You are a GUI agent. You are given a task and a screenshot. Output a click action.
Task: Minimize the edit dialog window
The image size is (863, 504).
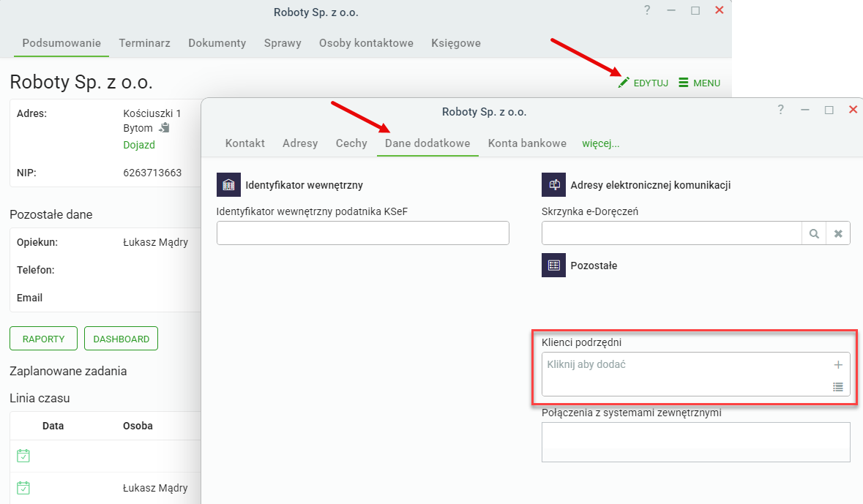click(804, 110)
